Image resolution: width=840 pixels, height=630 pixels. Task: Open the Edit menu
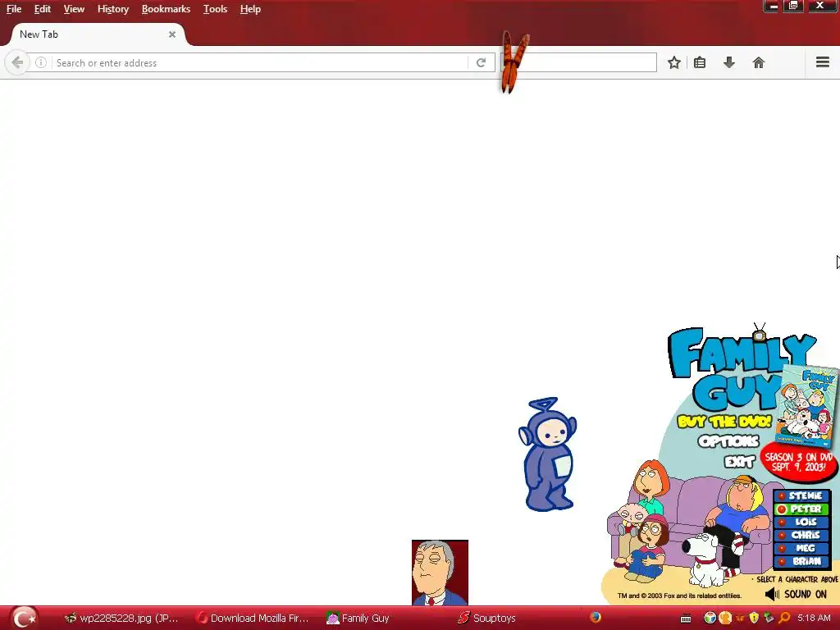click(x=43, y=9)
